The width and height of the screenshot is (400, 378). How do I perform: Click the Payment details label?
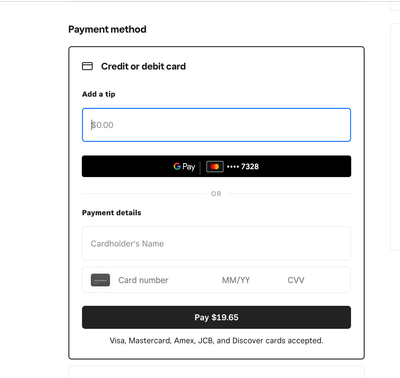[x=112, y=213]
